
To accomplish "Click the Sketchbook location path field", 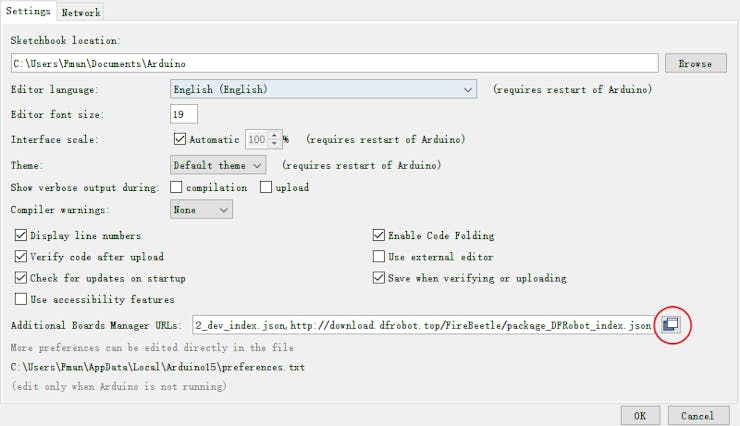I will 335,63.
